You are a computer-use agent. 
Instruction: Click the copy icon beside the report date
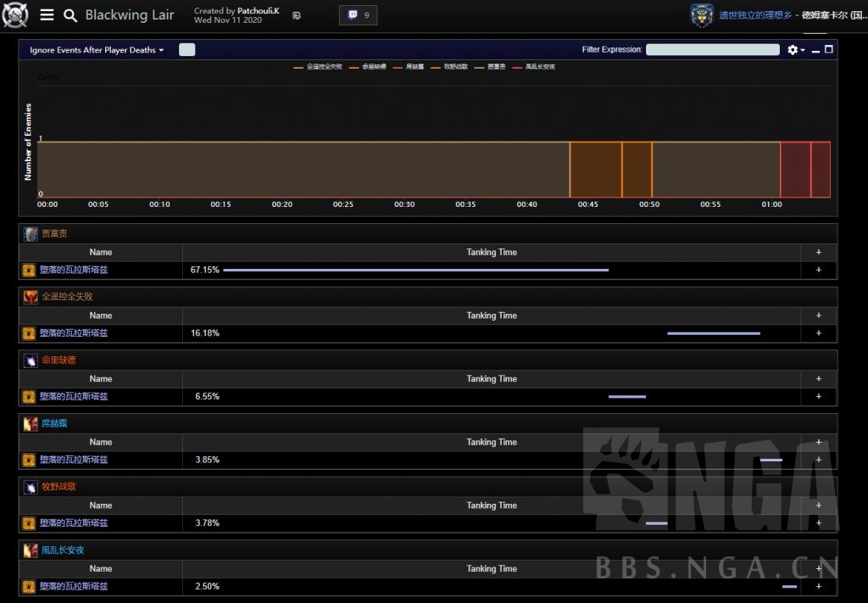tap(296, 16)
